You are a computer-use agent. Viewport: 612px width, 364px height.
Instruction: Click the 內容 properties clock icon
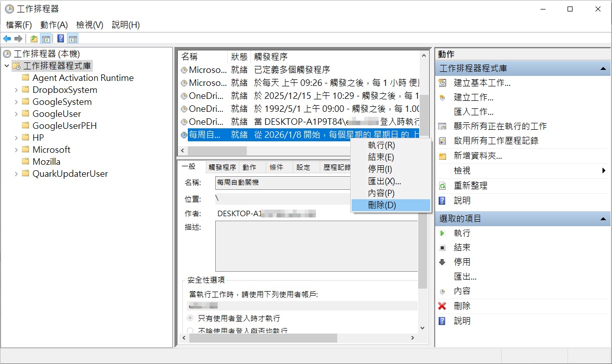point(442,291)
